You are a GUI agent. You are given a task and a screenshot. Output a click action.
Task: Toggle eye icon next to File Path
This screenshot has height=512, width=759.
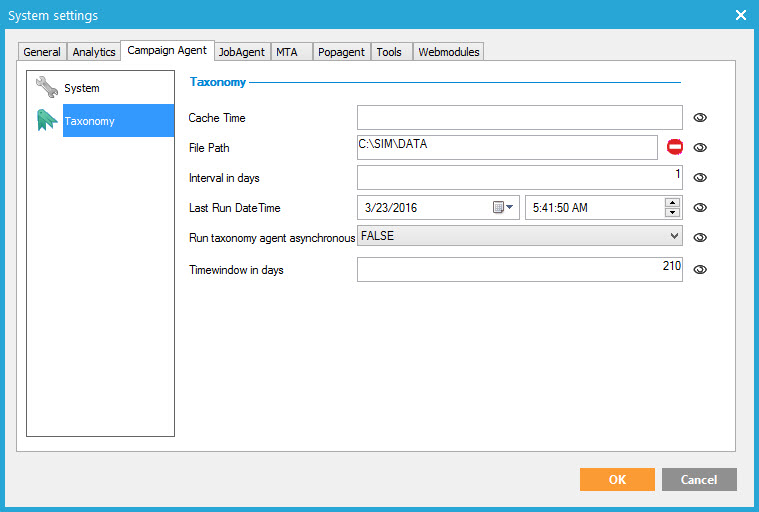700,148
